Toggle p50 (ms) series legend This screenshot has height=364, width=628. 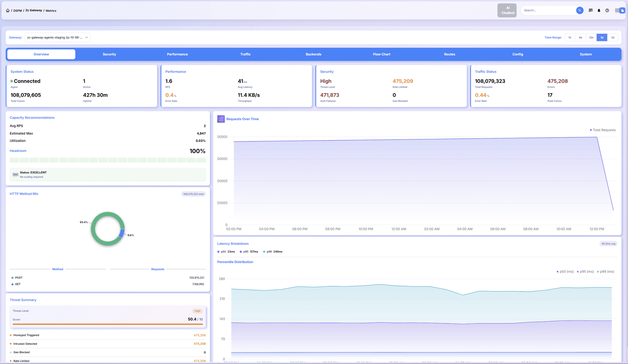565,272
